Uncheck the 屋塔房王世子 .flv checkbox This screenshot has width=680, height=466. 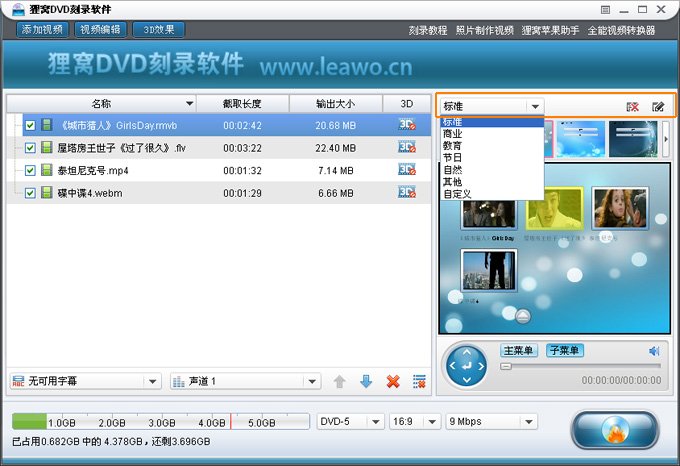coord(30,148)
